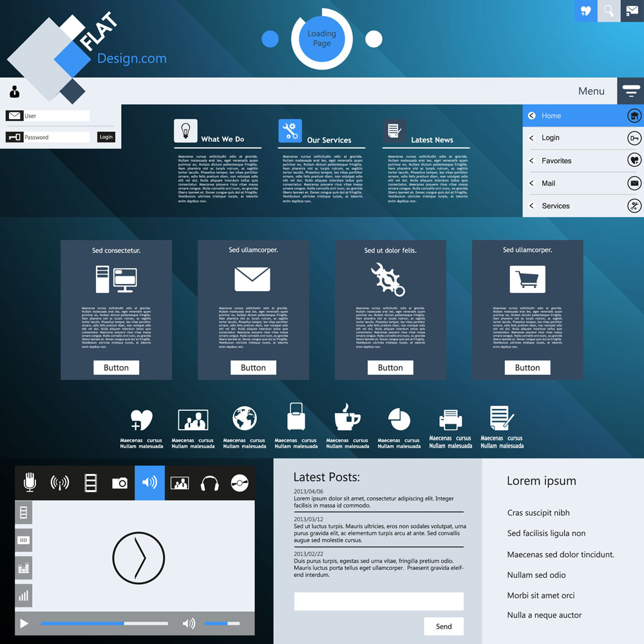Open the film strip icon
Viewport: 644px width, 644px height.
tap(90, 482)
